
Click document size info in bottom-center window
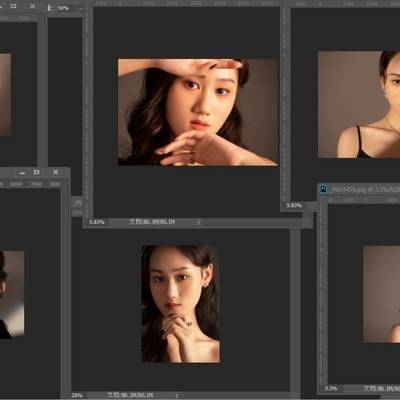pos(130,395)
